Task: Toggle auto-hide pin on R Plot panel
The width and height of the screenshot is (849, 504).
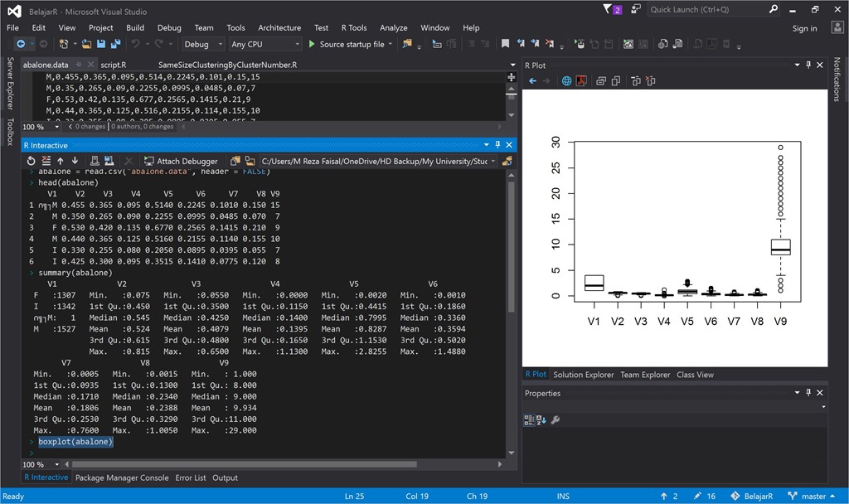Action: pyautogui.click(x=808, y=65)
